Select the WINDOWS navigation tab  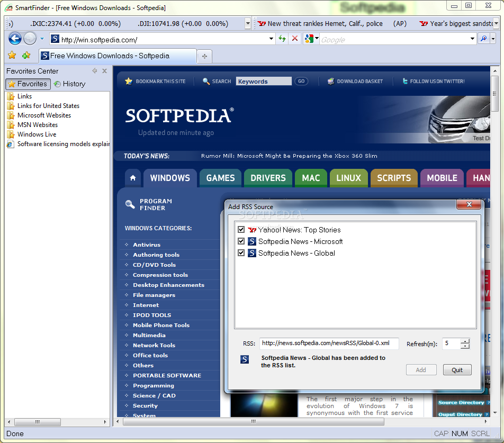[x=170, y=178]
